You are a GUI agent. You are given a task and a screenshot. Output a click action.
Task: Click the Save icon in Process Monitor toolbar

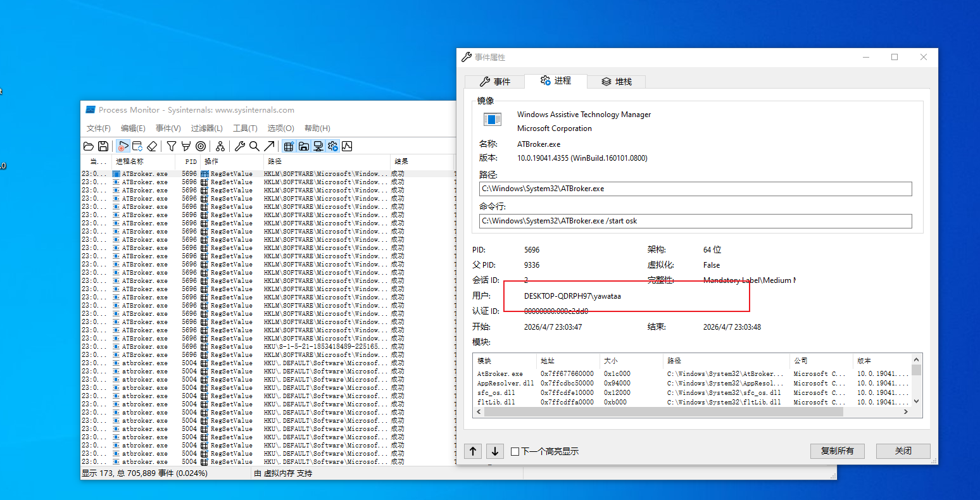tap(103, 146)
